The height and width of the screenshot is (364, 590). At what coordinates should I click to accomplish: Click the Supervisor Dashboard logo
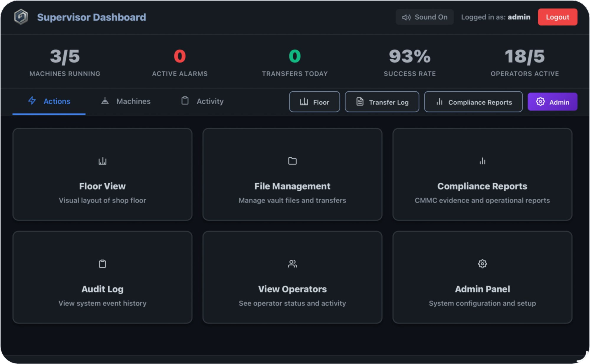(21, 17)
